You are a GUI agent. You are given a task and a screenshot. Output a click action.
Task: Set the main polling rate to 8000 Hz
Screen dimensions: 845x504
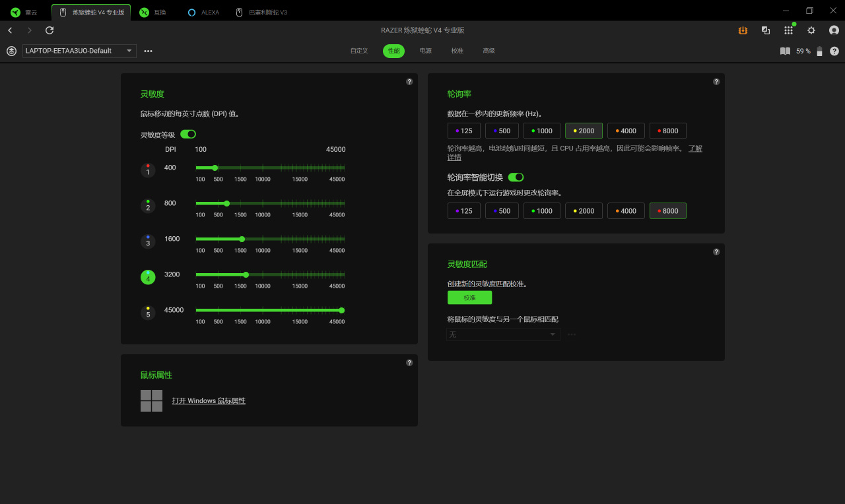click(x=668, y=131)
